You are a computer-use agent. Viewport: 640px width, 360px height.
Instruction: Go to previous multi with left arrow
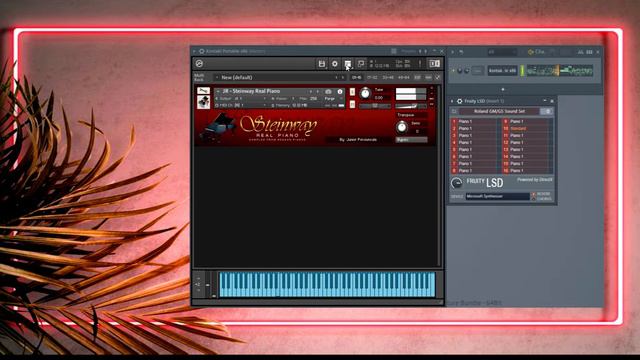336,77
